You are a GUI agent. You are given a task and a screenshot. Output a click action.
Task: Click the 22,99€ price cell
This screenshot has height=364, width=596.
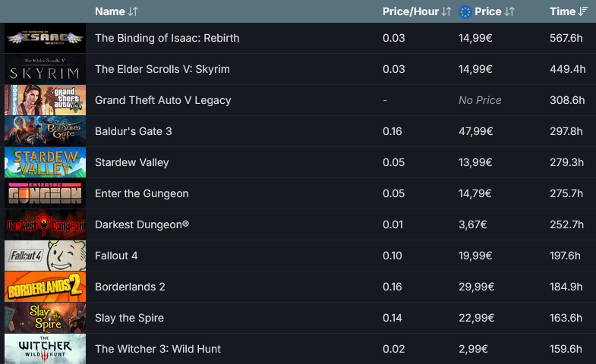476,318
